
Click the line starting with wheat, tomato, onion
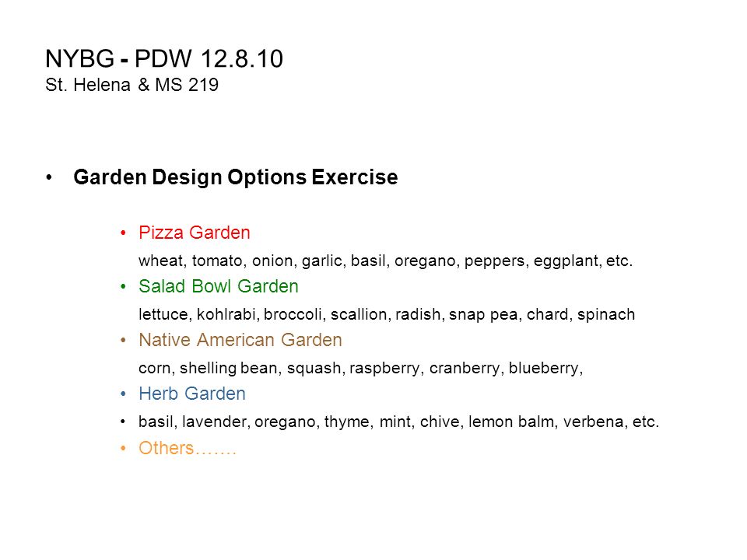pos(385,261)
